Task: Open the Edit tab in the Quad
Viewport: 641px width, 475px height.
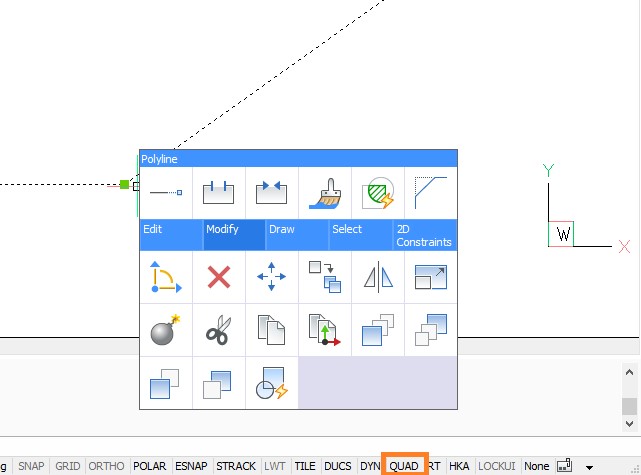Action: [x=171, y=235]
